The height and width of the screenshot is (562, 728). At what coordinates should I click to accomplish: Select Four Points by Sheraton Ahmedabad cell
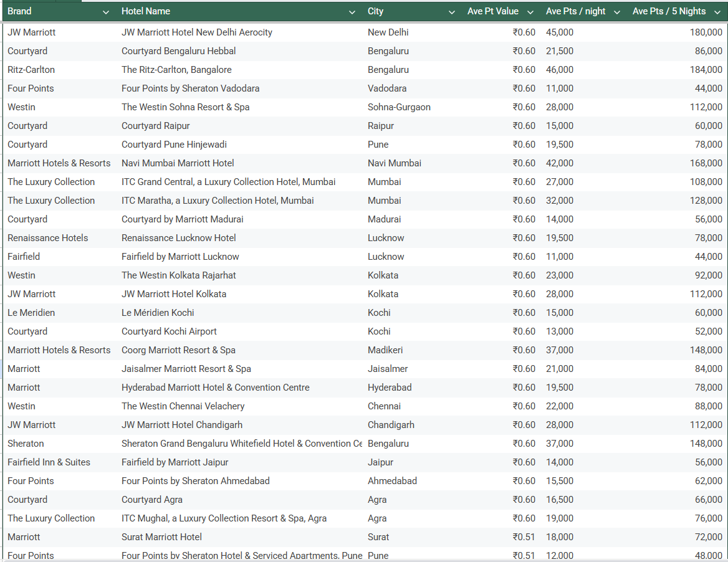(239, 481)
